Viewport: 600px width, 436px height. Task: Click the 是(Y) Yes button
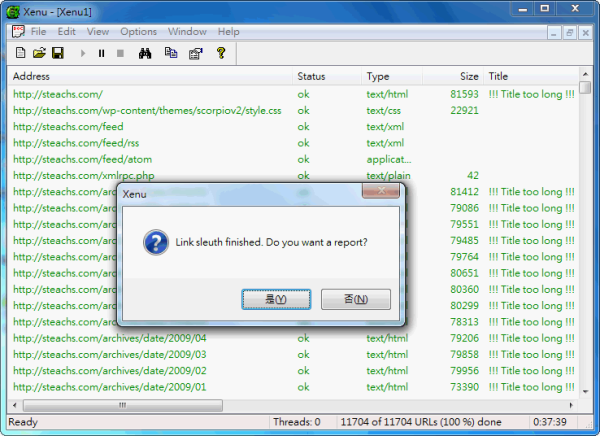[x=276, y=299]
